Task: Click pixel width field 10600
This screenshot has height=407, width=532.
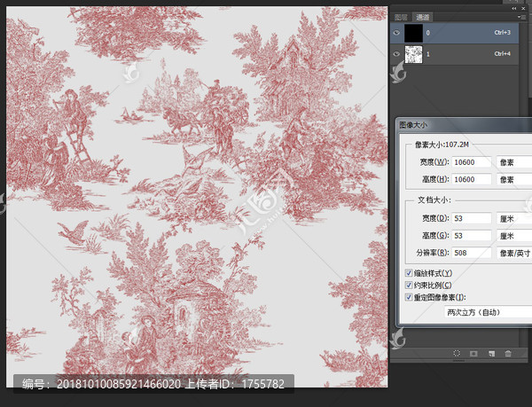Action: coord(472,162)
